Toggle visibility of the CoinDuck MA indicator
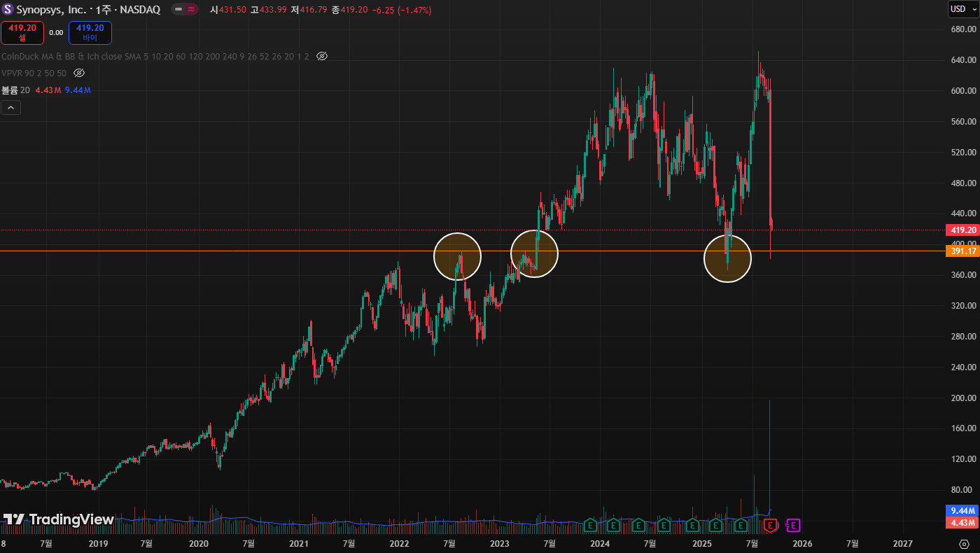Image resolution: width=980 pixels, height=553 pixels. pos(322,55)
